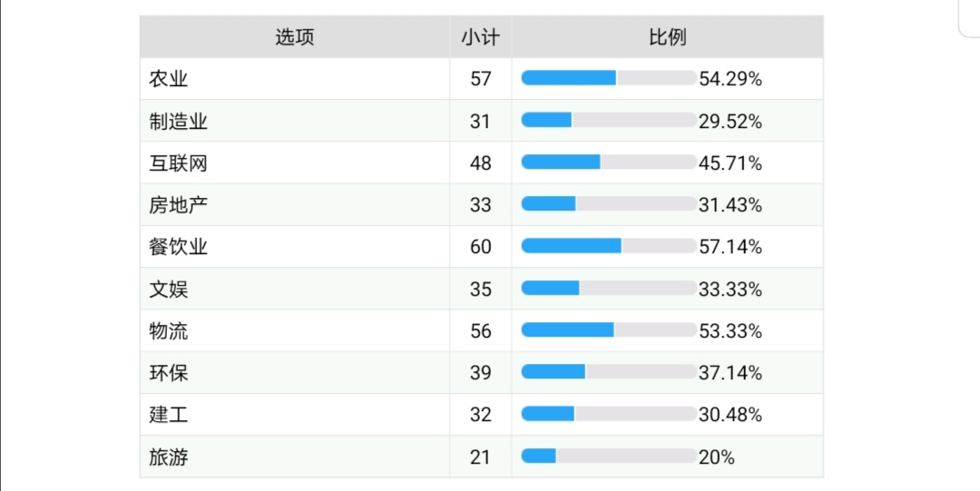
Task: Click the 45.71% percentage text
Action: point(730,164)
